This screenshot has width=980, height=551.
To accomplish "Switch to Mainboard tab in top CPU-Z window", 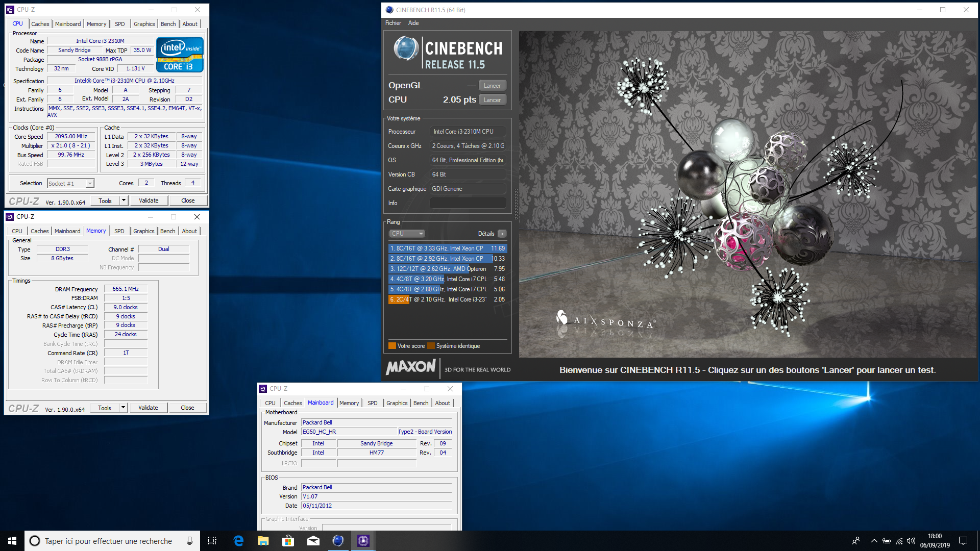I will (x=68, y=24).
